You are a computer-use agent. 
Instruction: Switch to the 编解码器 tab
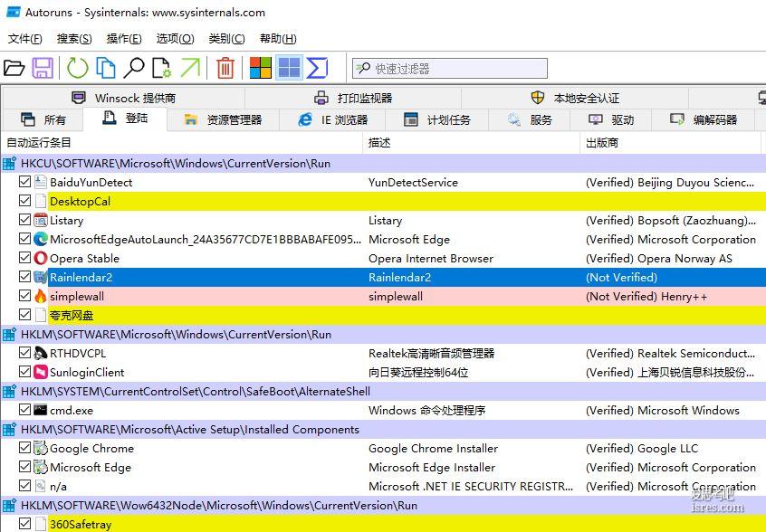pyautogui.click(x=704, y=119)
